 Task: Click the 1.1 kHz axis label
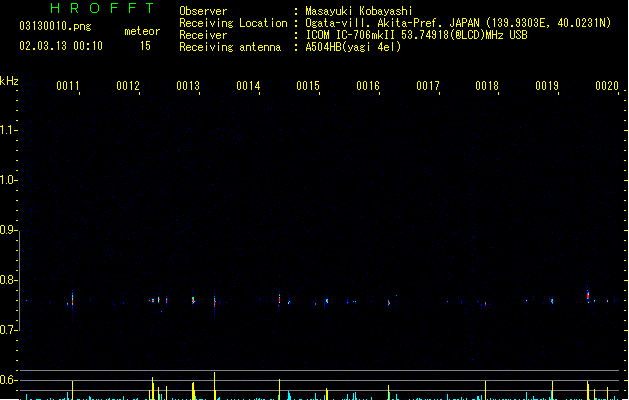(x=7, y=130)
